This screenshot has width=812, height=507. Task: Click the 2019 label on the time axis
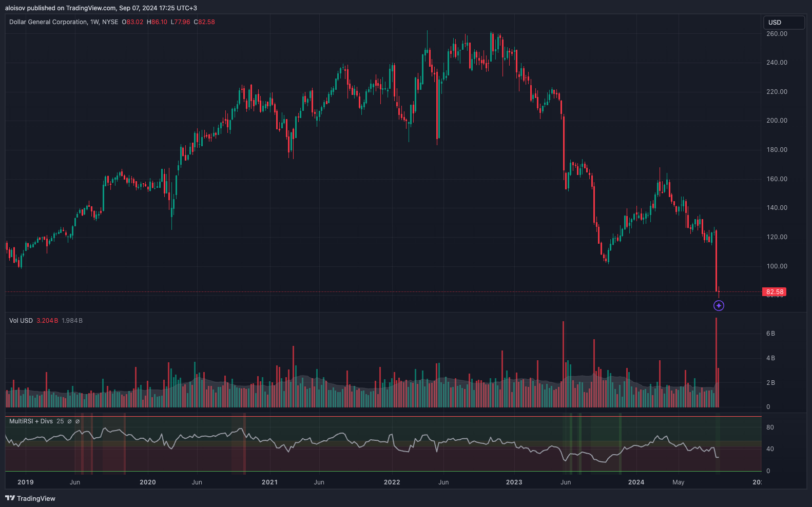[x=26, y=482]
